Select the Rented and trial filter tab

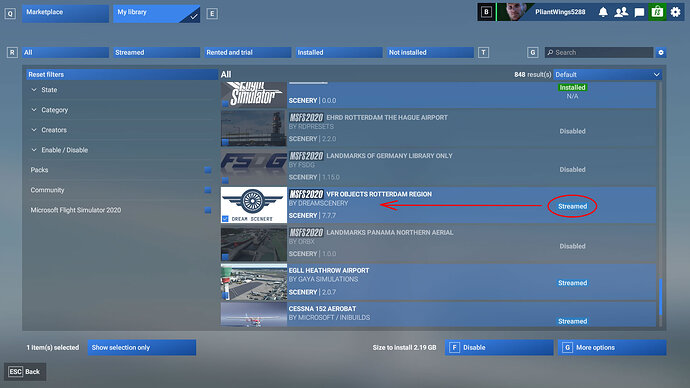[247, 52]
